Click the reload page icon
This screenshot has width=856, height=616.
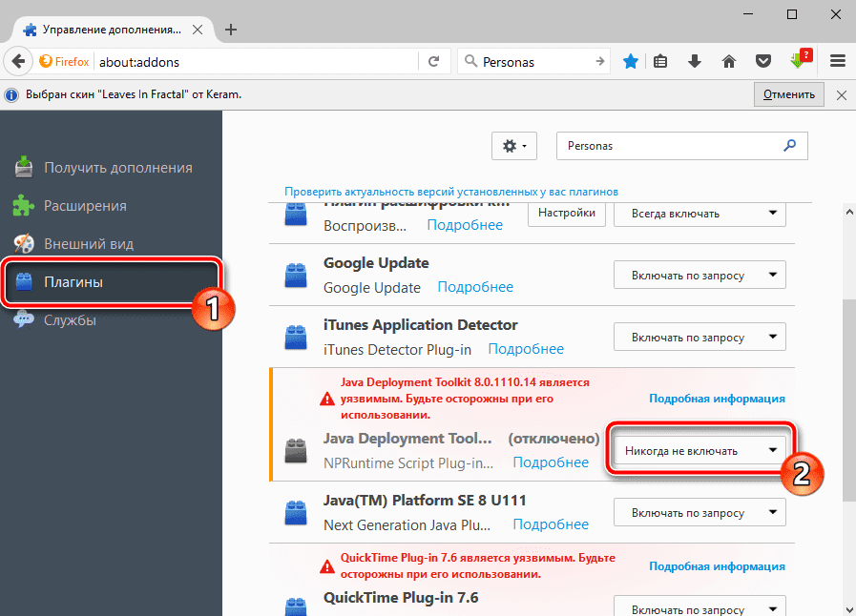coord(434,62)
